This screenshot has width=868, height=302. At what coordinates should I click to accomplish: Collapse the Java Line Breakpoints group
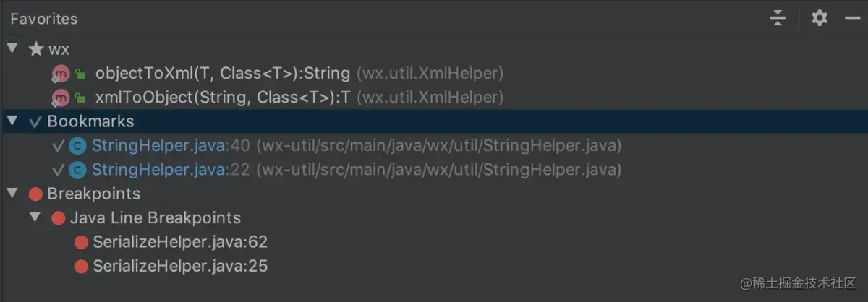click(x=35, y=217)
